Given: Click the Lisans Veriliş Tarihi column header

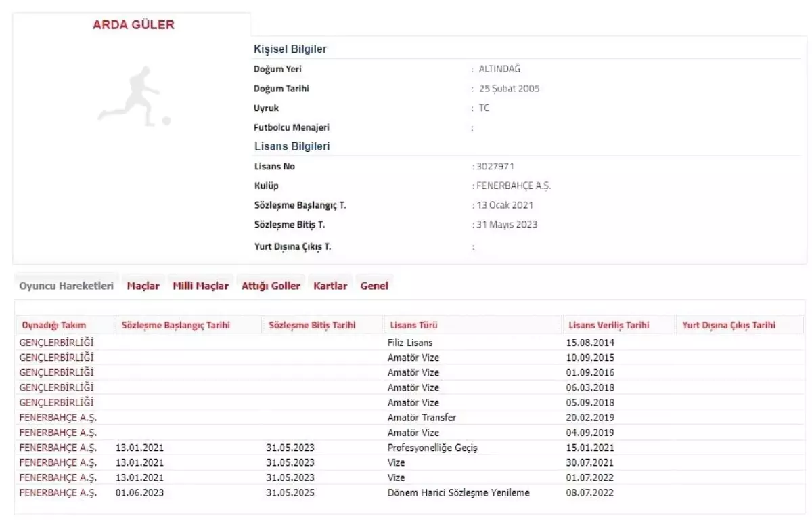Looking at the screenshot, I should coord(608,325).
